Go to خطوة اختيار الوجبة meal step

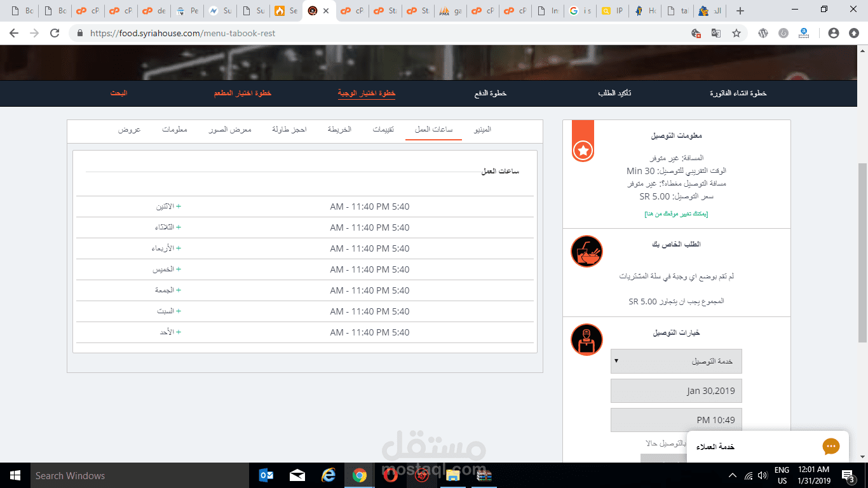367,93
